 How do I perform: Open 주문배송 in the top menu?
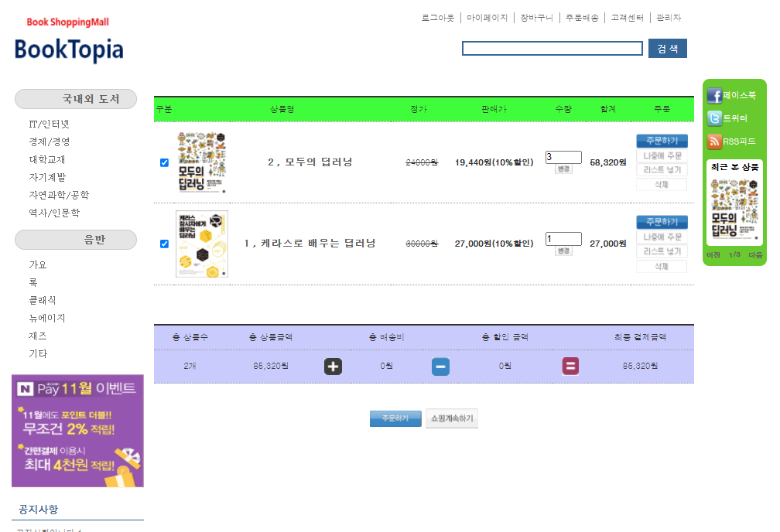(582, 18)
